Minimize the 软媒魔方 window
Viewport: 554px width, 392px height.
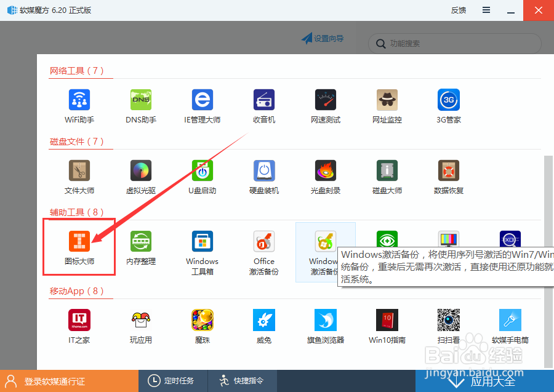pos(510,10)
